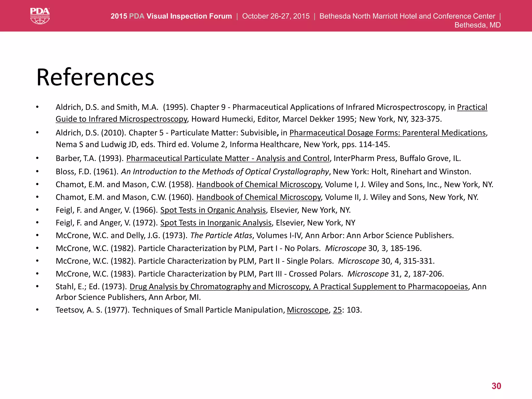Screen dimensions: 532x399
Task: Click 'Pharmaceutical Dosage Forms: Parenteral Medications' title
Action: pyautogui.click(x=388, y=133)
